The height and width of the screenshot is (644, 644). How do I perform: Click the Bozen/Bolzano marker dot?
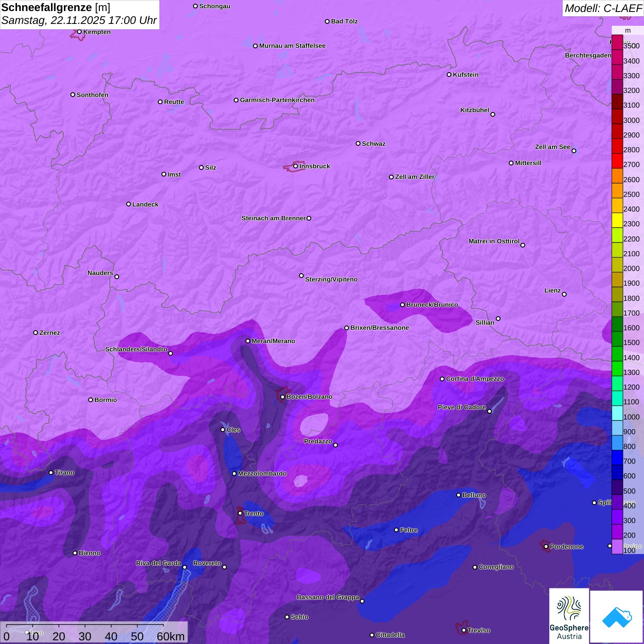coord(283,397)
